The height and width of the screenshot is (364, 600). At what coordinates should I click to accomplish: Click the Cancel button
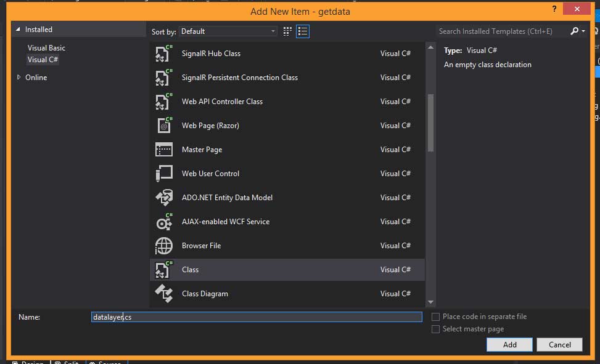pos(559,345)
